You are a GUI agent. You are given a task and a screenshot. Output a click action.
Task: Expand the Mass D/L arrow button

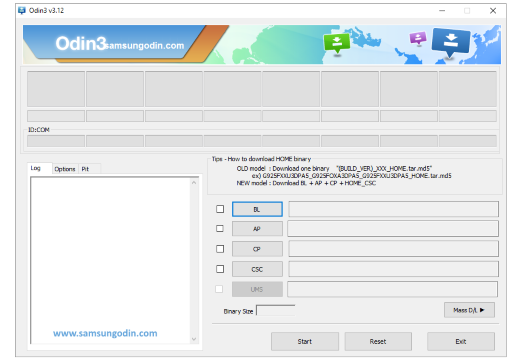click(x=469, y=310)
